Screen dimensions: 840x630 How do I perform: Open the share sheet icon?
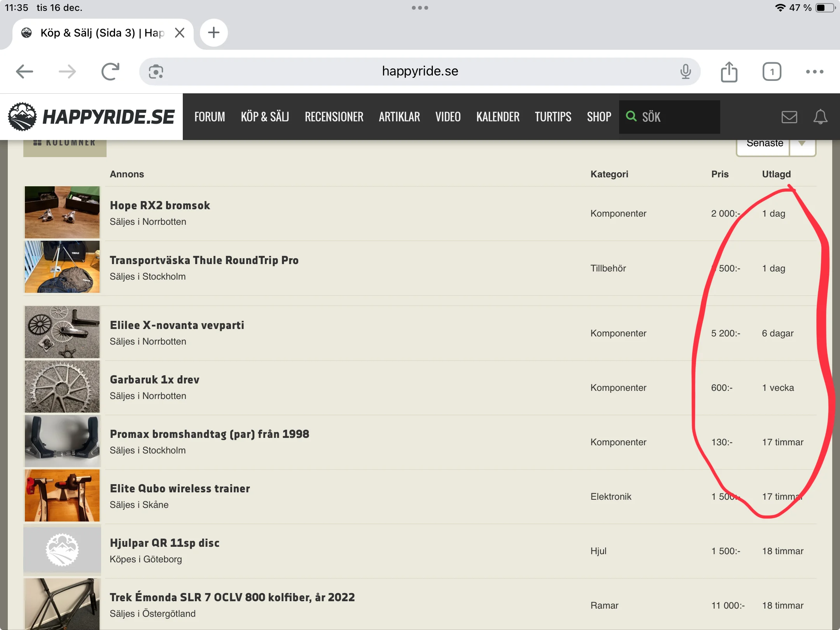729,72
